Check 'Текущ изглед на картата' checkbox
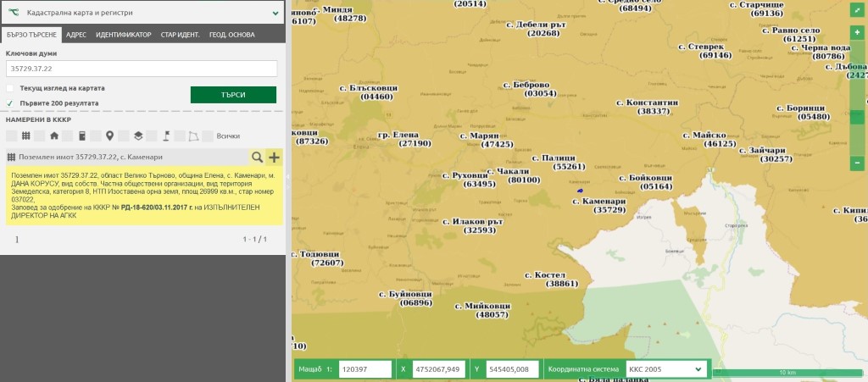868x382 pixels. [x=10, y=88]
